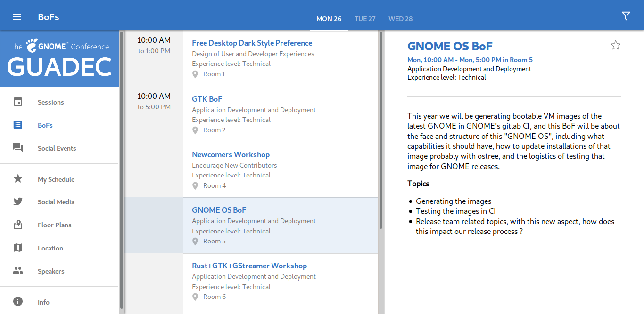Click the Room 1 location pin icon

tap(195, 74)
